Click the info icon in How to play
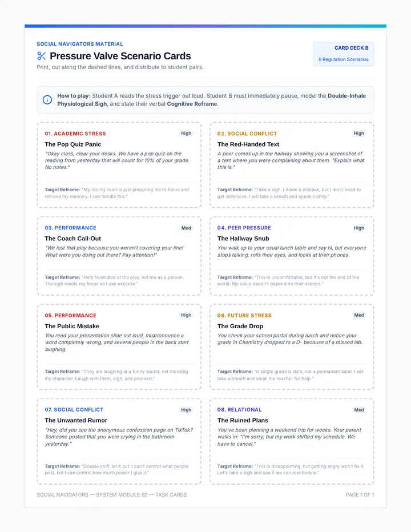Image resolution: width=411 pixels, height=532 pixels. coord(47,100)
